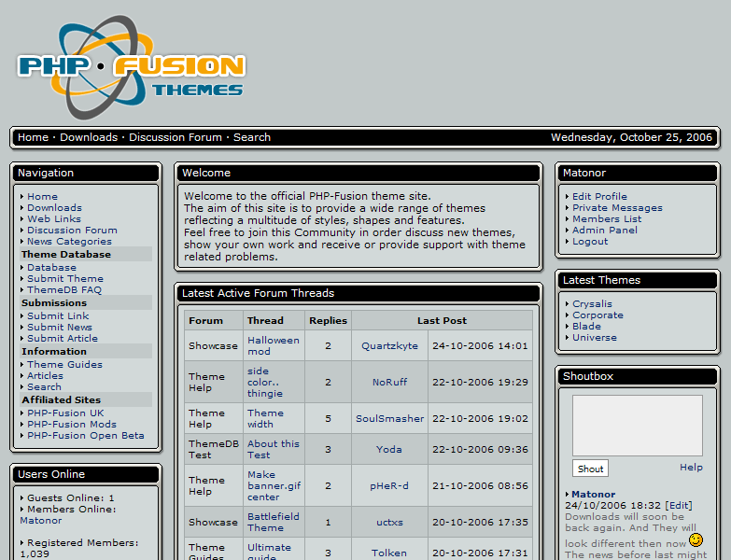The width and height of the screenshot is (731, 560).
Task: Open Home in top black menu bar
Action: pyautogui.click(x=33, y=137)
